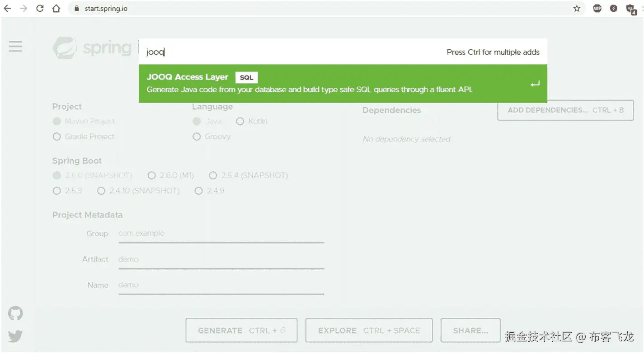Image resolution: width=644 pixels, height=353 pixels.
Task: Click the Spring Boot heading
Action: [x=77, y=161]
